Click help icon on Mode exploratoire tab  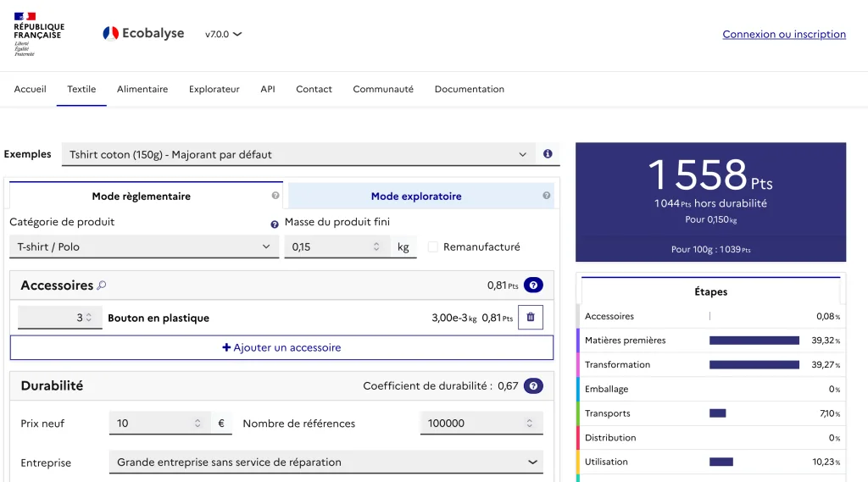click(x=546, y=196)
